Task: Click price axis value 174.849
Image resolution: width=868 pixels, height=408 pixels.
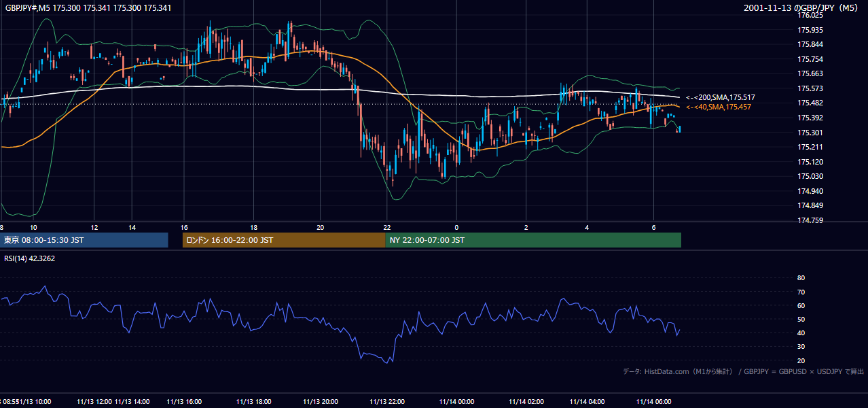Action: pos(811,205)
